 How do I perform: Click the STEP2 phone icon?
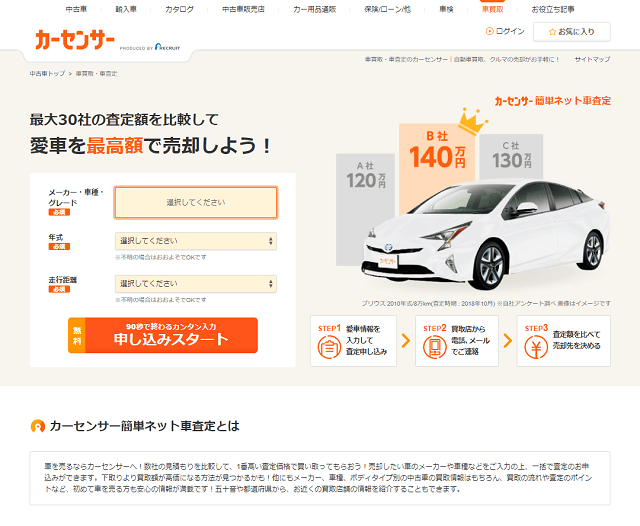(x=435, y=347)
